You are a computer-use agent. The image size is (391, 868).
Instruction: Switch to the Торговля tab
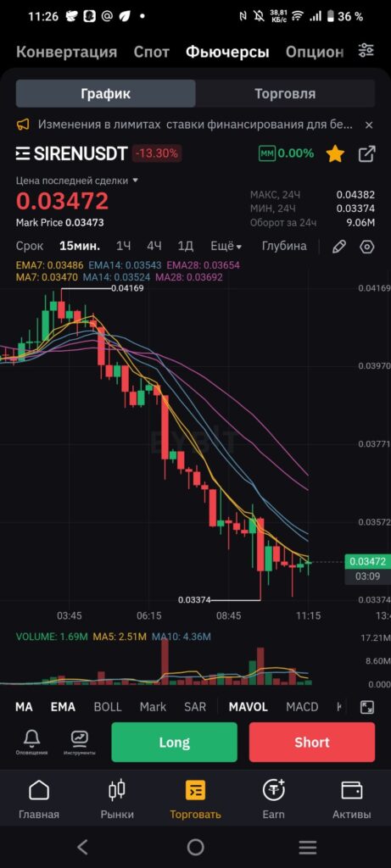(x=285, y=93)
